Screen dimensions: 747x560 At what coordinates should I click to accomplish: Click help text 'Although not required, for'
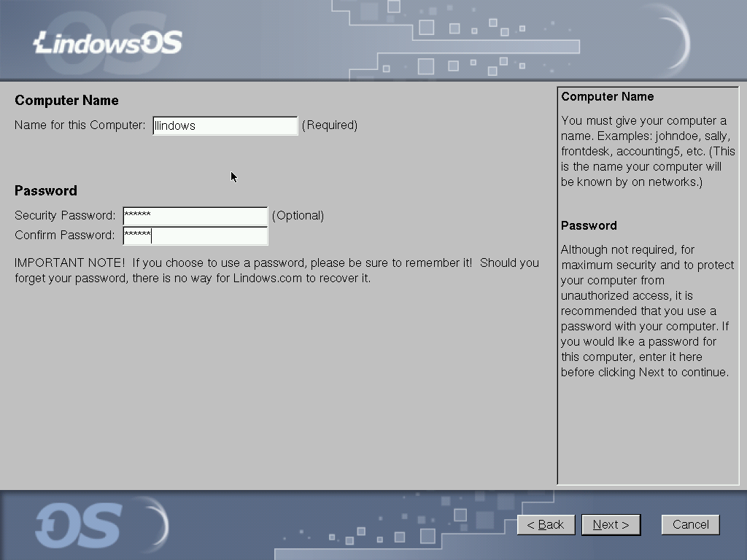pyautogui.click(x=627, y=250)
